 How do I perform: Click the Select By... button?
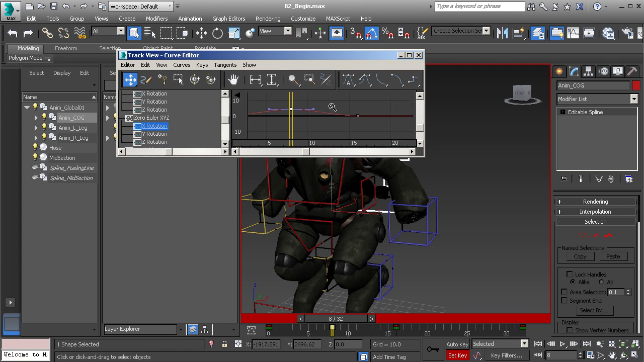click(x=594, y=310)
